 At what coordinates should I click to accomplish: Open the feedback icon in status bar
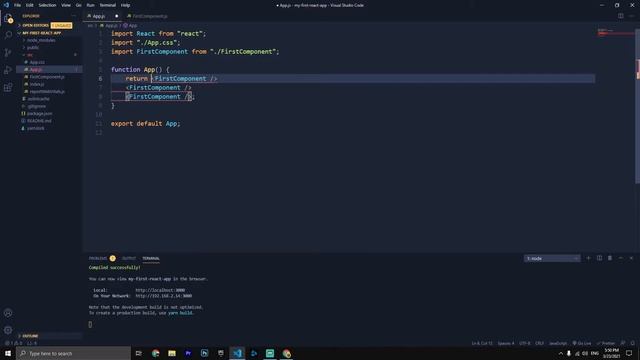coord(623,343)
